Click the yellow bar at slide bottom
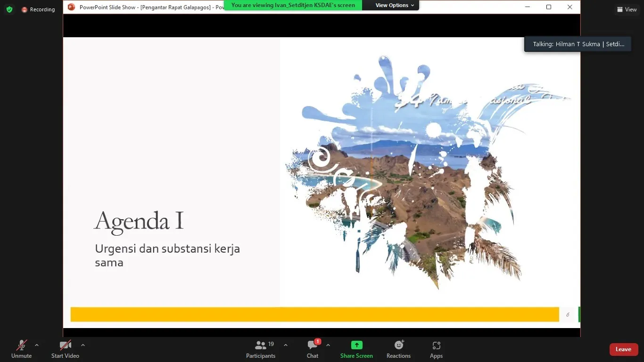Image resolution: width=644 pixels, height=362 pixels. pos(314,314)
